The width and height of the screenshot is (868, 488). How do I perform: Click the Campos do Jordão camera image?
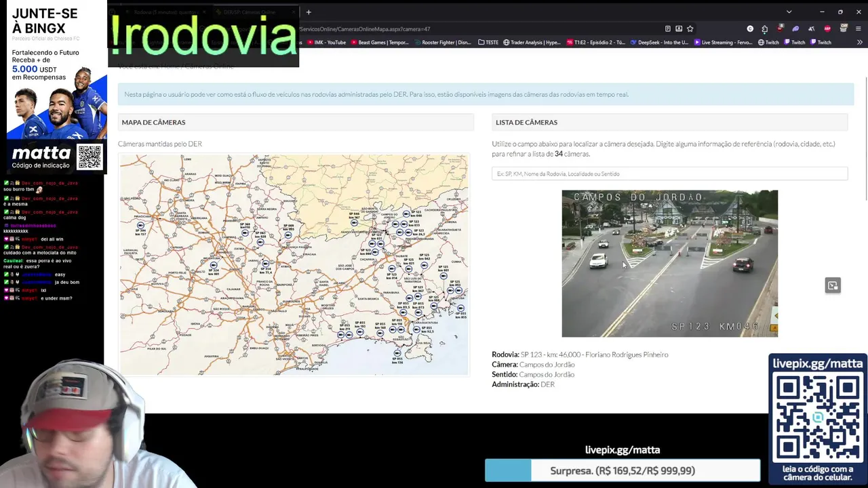tap(670, 263)
